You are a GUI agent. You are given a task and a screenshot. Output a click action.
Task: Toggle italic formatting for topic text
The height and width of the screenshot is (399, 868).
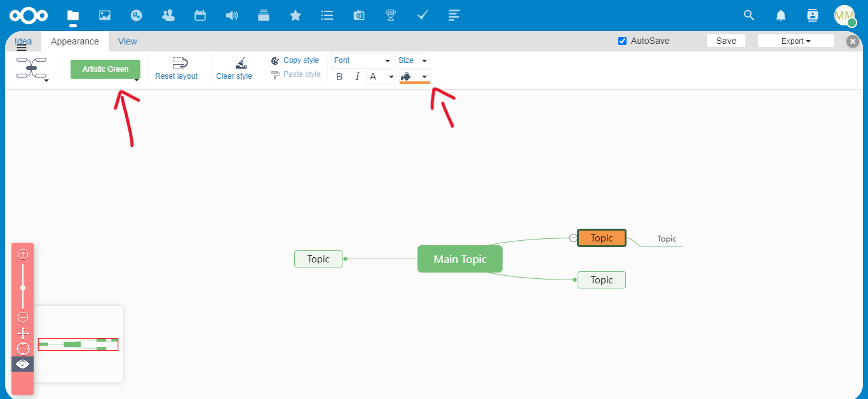[357, 76]
